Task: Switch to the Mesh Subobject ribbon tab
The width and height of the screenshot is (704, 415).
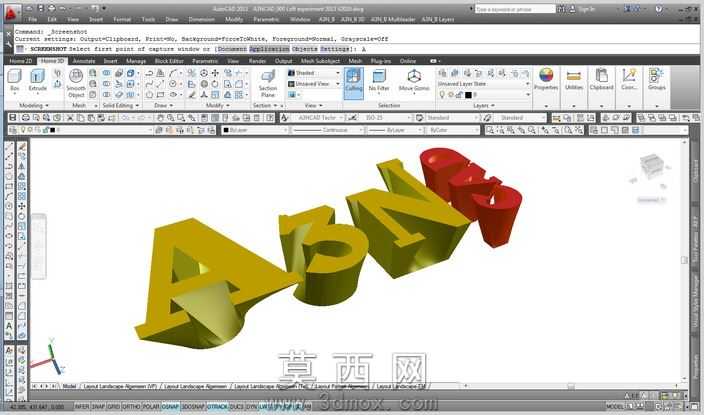Action: coord(320,61)
